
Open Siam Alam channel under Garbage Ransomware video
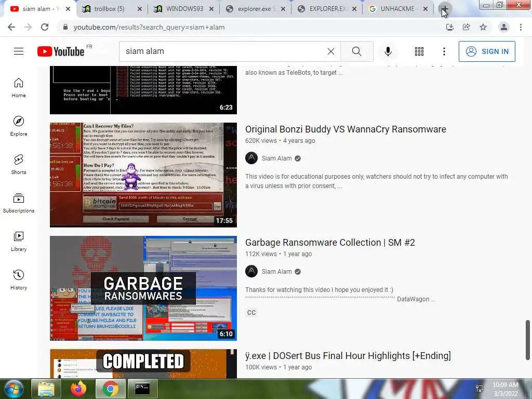tap(276, 271)
